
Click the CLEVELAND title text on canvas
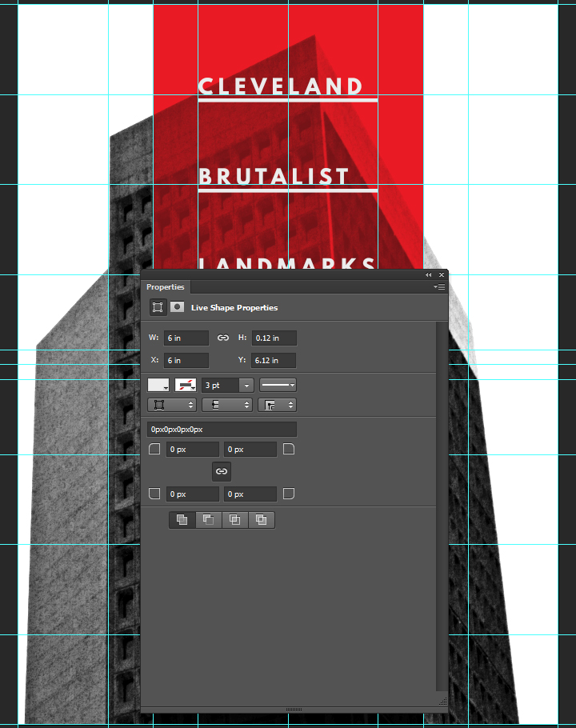click(280, 86)
